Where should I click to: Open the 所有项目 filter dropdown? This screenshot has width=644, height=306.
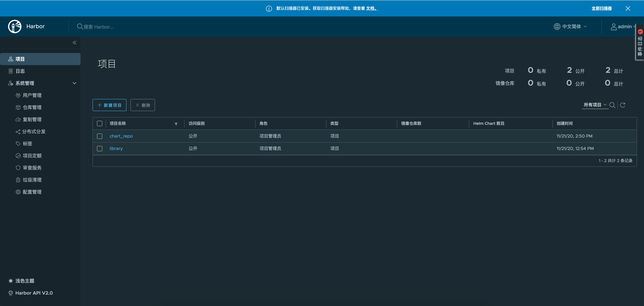tap(595, 105)
